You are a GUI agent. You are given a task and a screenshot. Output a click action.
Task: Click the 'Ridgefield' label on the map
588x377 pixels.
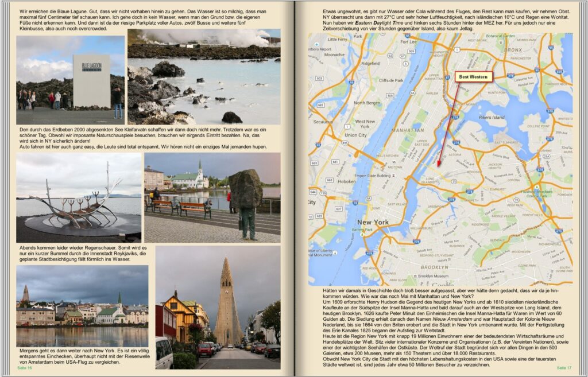[370, 64]
